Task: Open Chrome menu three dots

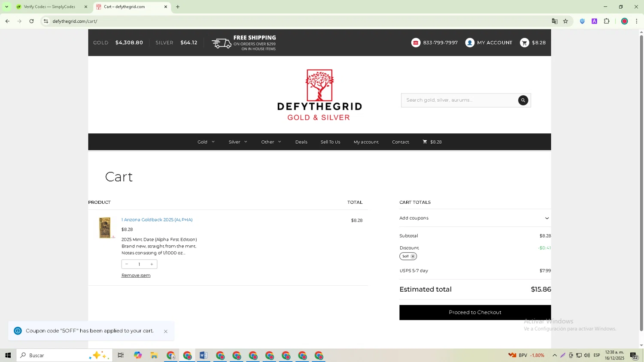Action: [637, 21]
